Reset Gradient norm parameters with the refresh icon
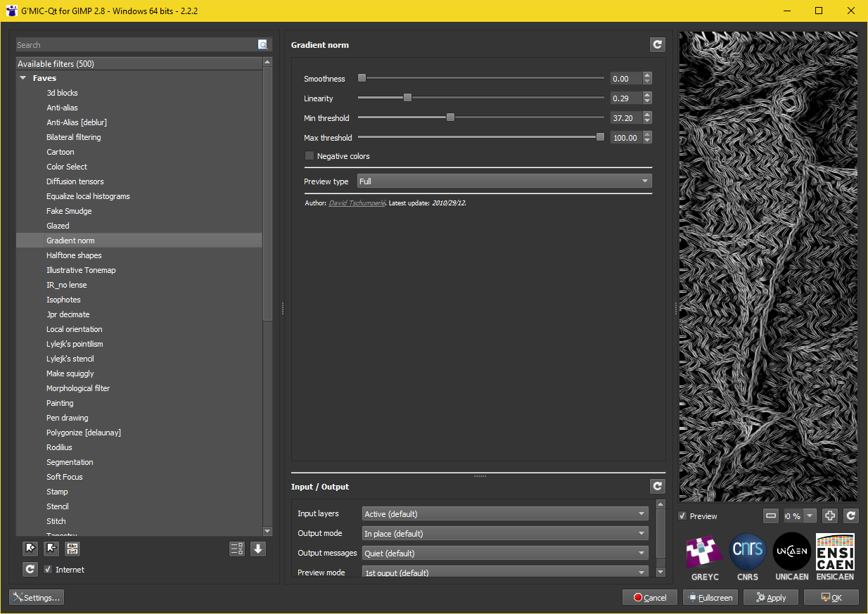Viewport: 868px width, 614px height. point(657,45)
